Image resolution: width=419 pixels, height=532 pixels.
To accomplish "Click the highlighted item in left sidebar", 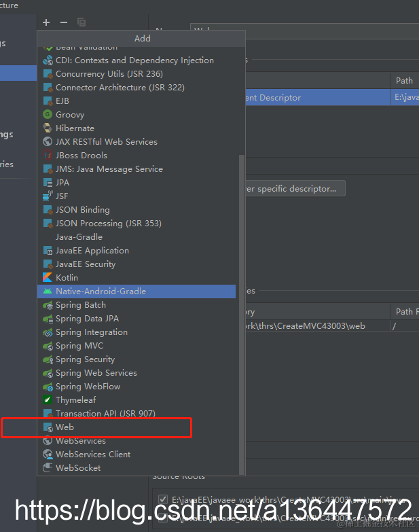I will click(x=18, y=73).
